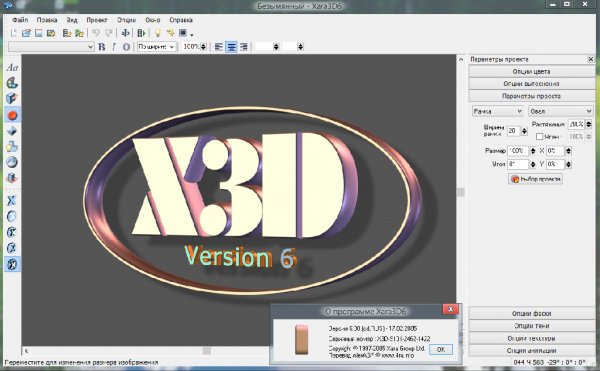Open the Окно menu

tap(153, 20)
